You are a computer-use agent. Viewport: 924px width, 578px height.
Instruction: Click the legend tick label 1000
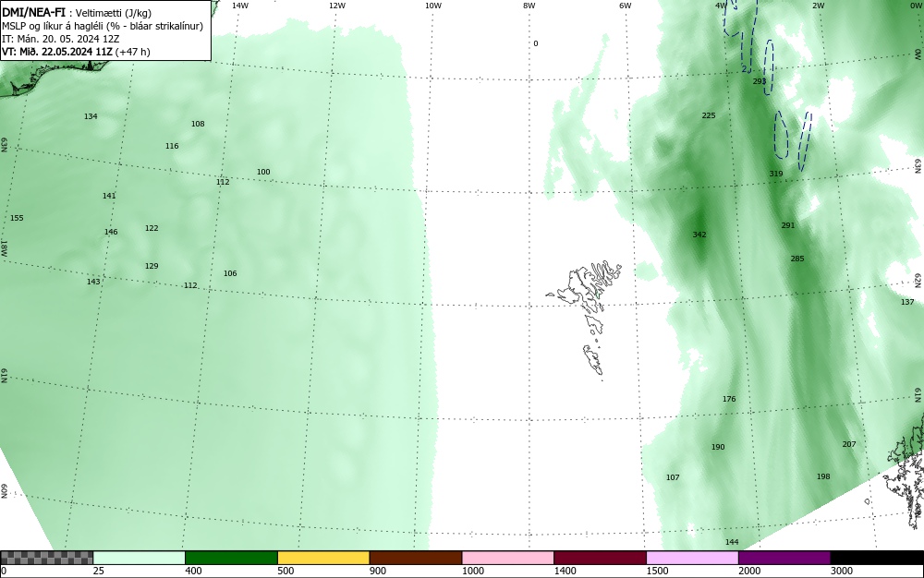[x=472, y=571]
